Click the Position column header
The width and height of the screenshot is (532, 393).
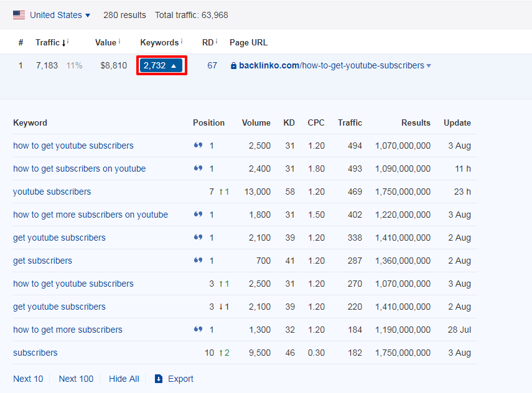point(208,123)
